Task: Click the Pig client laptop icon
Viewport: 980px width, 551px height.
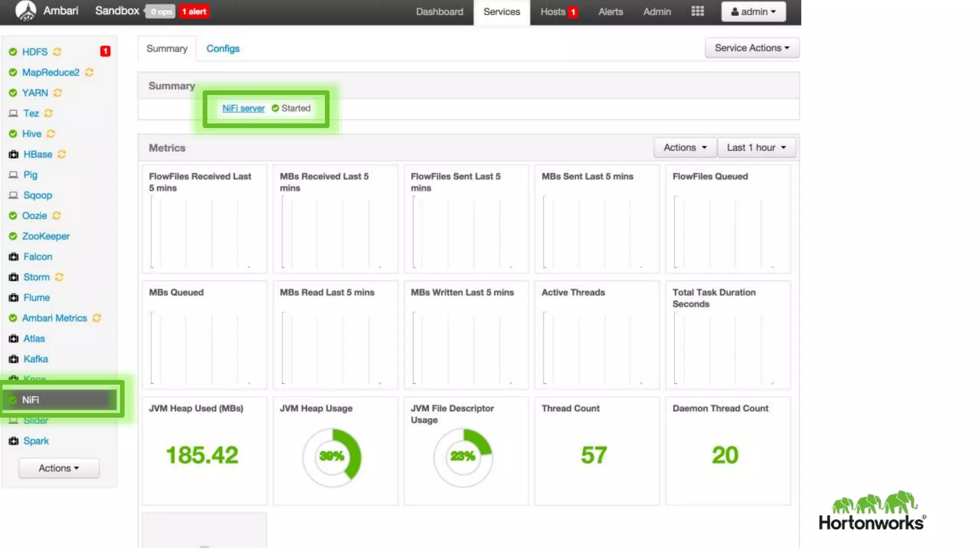Action: tap(13, 175)
